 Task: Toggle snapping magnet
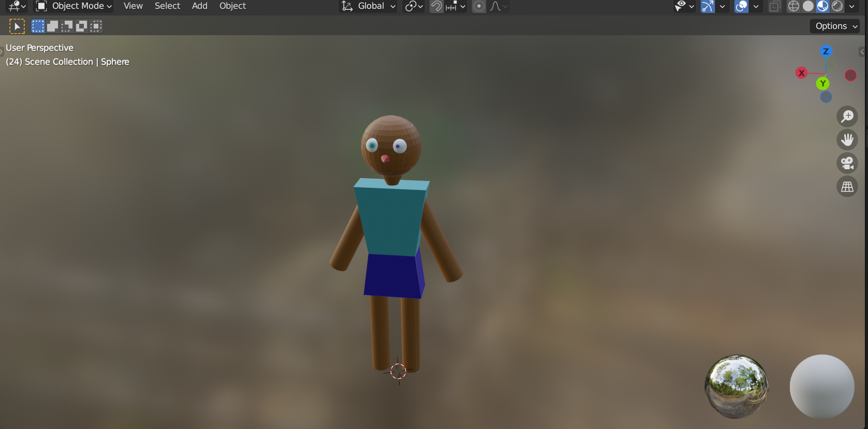pyautogui.click(x=436, y=6)
